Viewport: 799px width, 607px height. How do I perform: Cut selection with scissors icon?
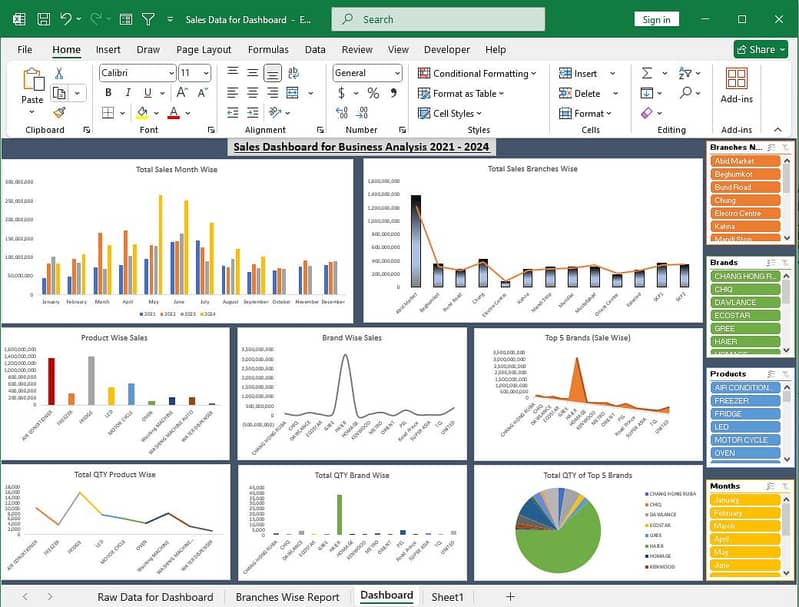tap(59, 73)
